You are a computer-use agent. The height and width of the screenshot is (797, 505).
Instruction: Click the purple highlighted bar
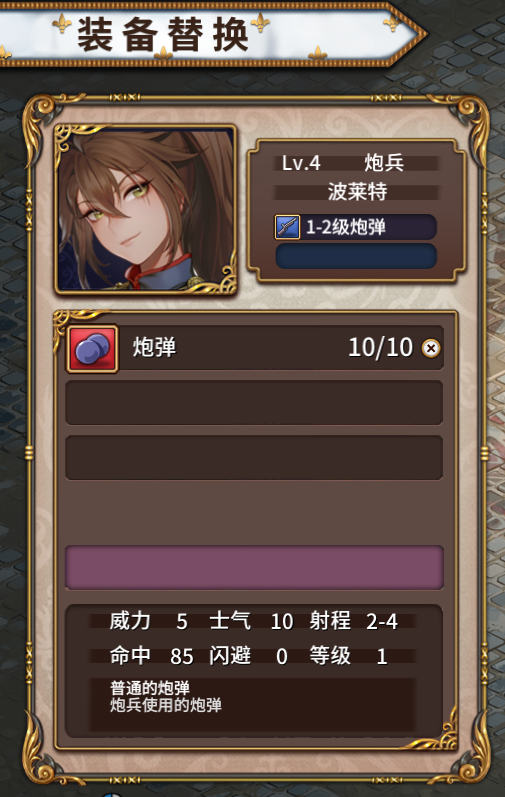(x=254, y=567)
